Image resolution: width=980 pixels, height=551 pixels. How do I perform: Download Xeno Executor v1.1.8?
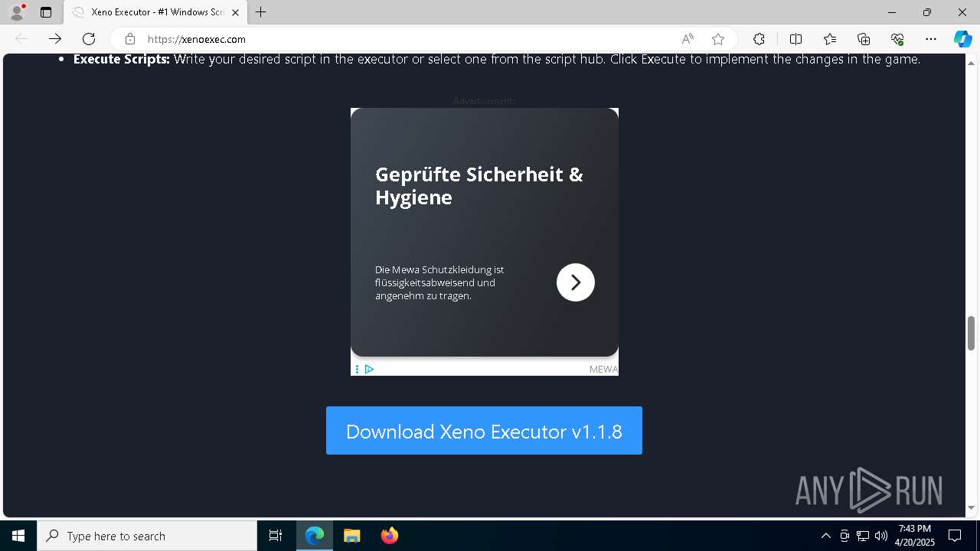(x=484, y=431)
